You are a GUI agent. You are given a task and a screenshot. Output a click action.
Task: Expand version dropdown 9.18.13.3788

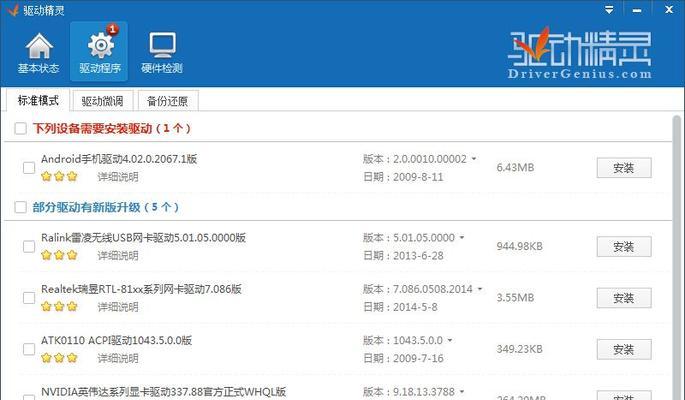pyautogui.click(x=462, y=392)
